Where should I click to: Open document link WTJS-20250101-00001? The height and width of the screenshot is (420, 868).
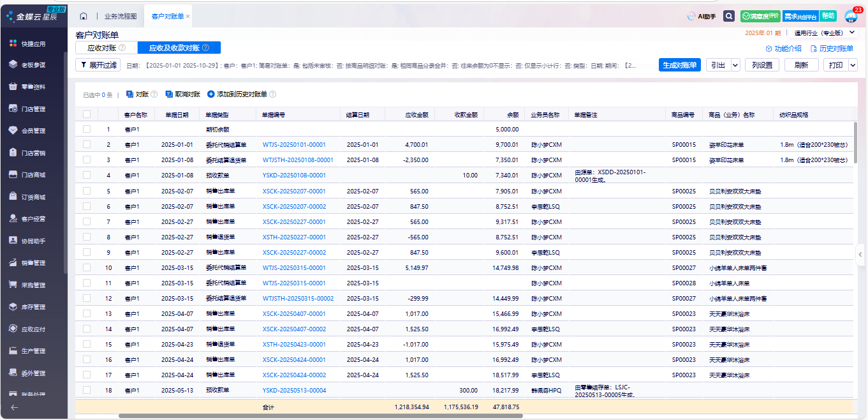point(294,145)
